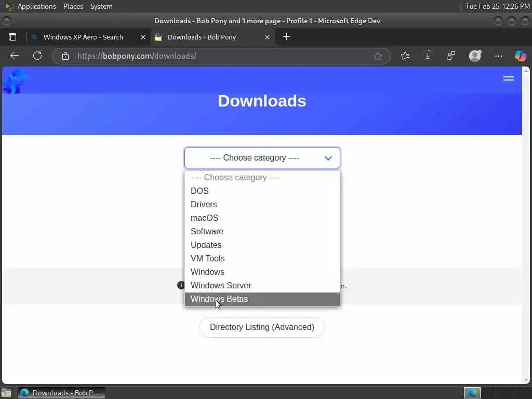
Task: Select Windows Betas category option
Action: point(262,299)
